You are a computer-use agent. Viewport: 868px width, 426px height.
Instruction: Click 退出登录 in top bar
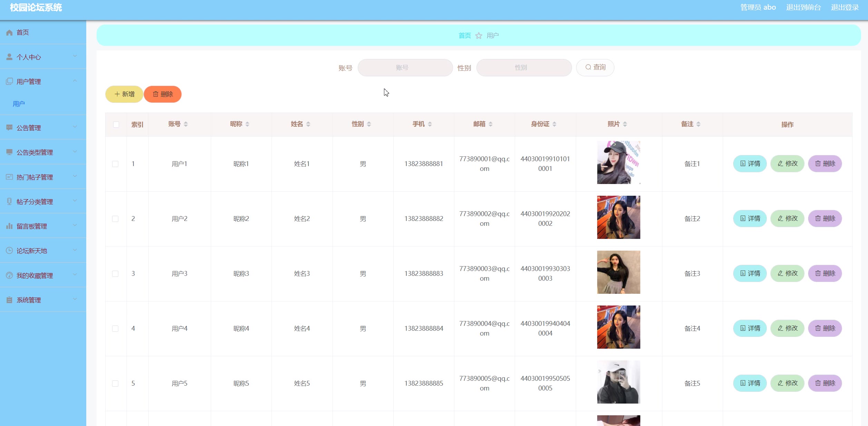click(x=845, y=7)
